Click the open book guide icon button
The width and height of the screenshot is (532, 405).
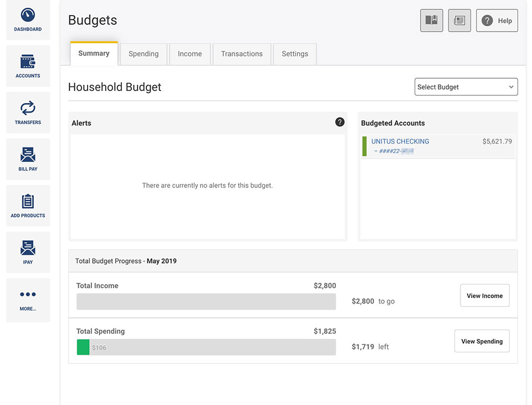pos(432,21)
